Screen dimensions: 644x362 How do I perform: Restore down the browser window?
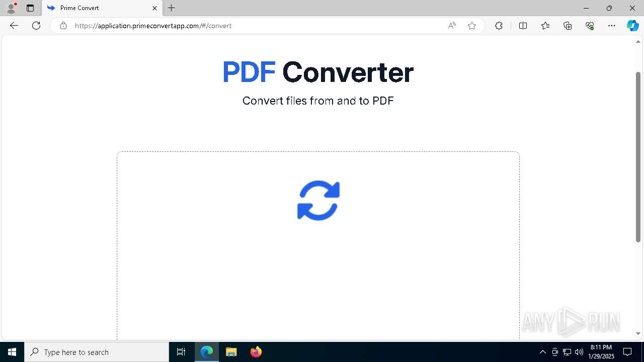(609, 8)
